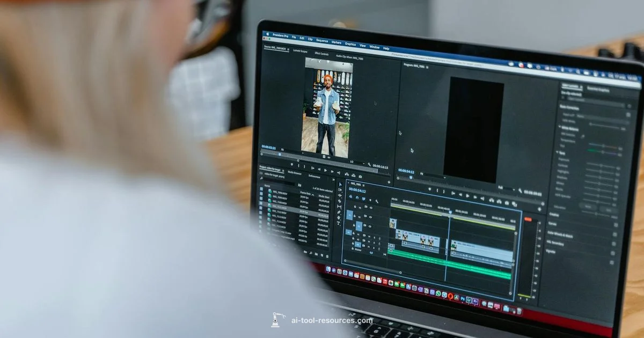
Task: Select the Track Select Forward tool
Action: click(x=340, y=189)
